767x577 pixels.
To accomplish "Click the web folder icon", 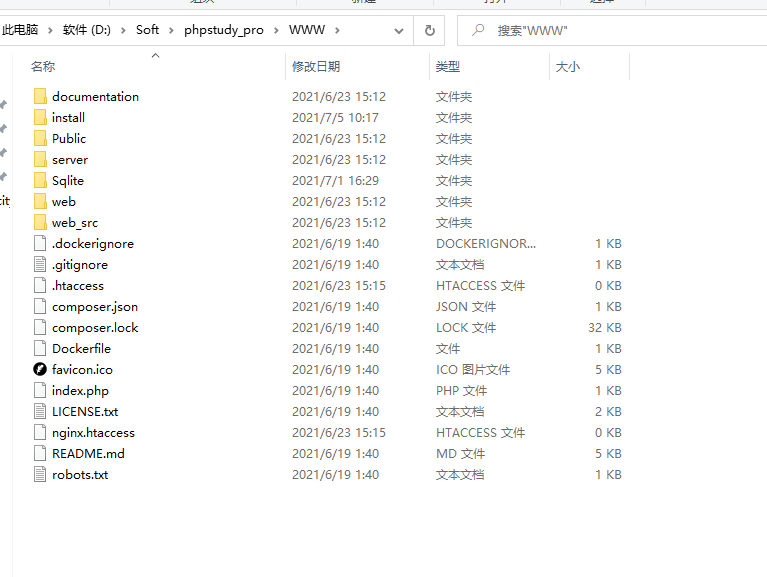I will [x=40, y=201].
